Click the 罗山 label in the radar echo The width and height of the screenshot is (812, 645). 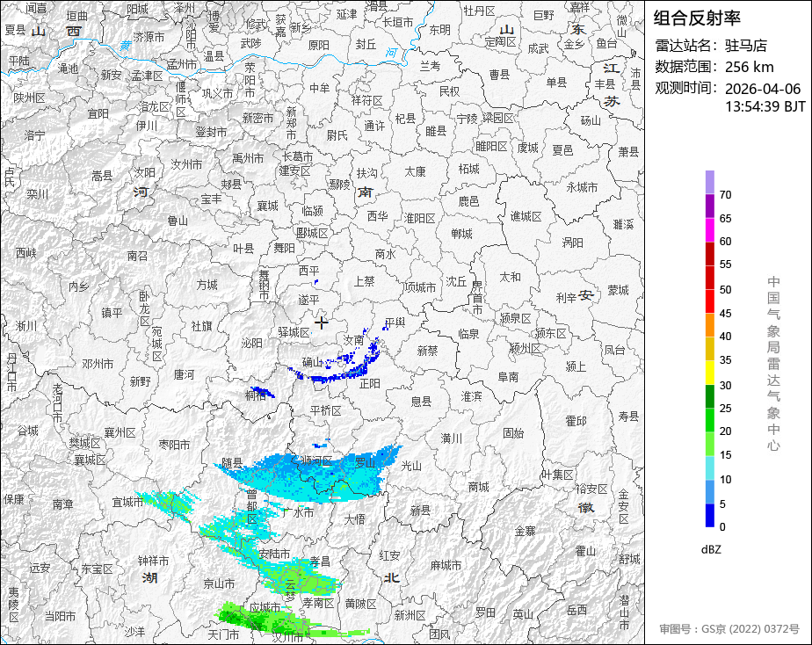[365, 463]
